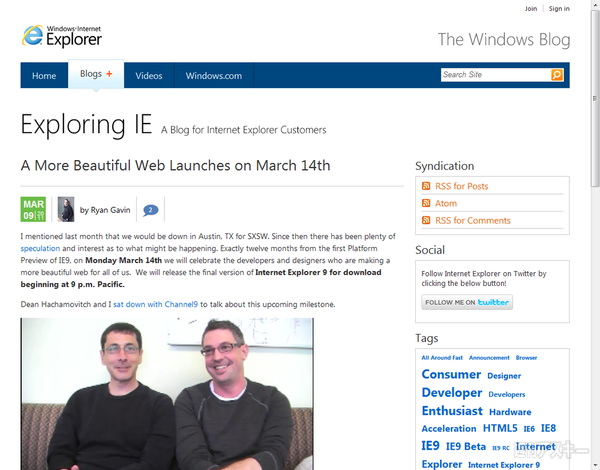Select the HTML5 tag

(500, 428)
